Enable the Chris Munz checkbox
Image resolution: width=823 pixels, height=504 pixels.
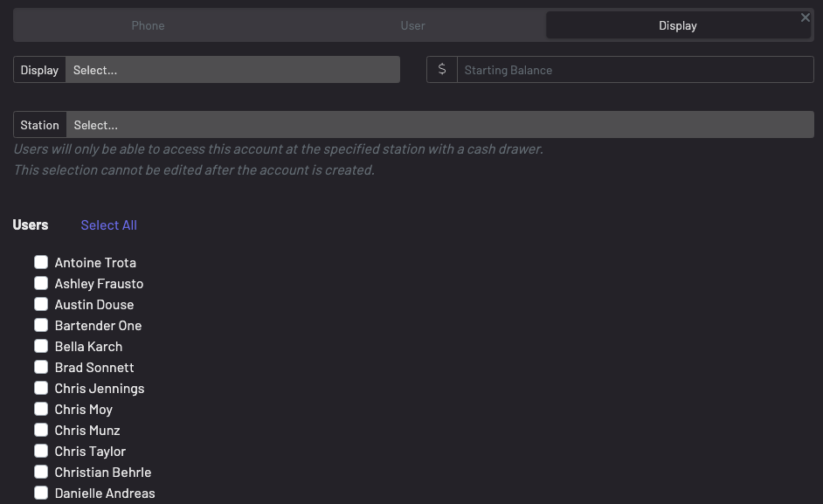click(x=41, y=430)
